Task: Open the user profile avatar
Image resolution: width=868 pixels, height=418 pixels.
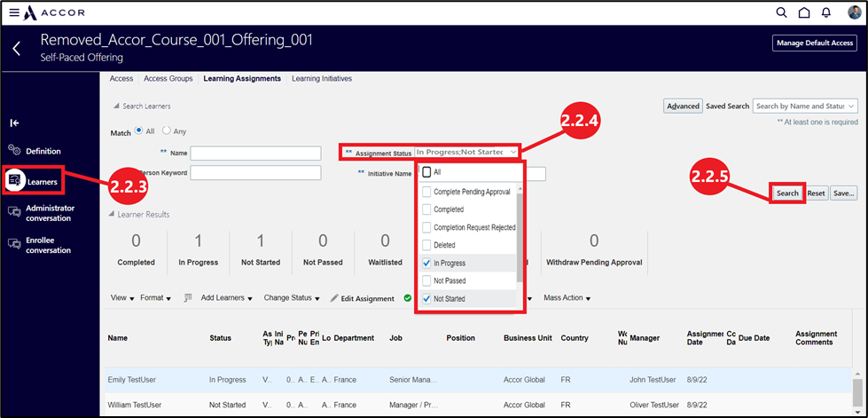Action: [x=854, y=12]
